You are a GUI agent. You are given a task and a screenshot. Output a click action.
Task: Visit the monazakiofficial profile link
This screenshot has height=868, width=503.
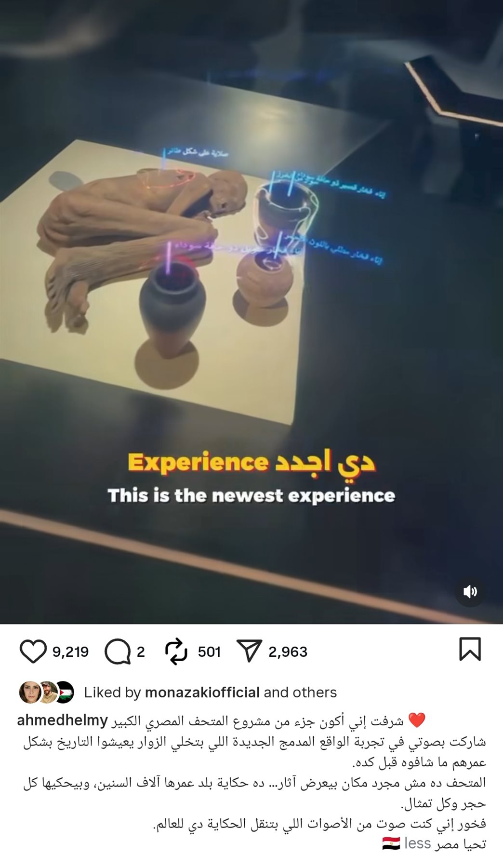coord(202,692)
